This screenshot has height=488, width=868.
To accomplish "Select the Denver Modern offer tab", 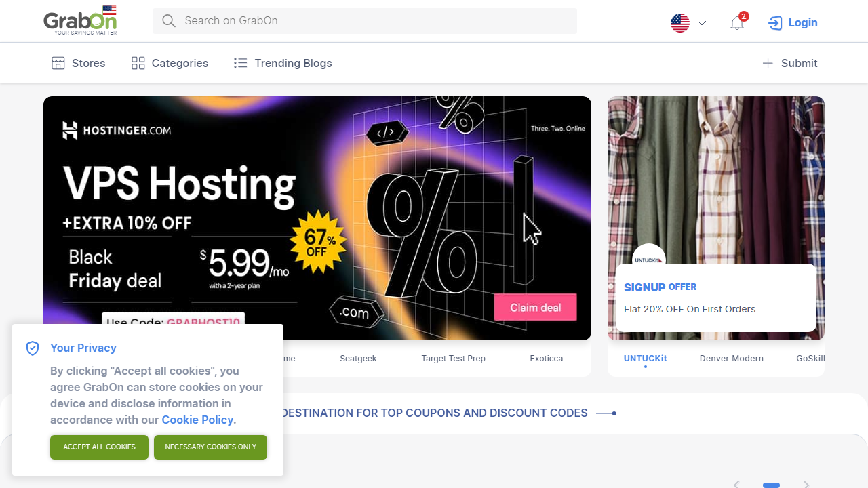I will coord(732,359).
